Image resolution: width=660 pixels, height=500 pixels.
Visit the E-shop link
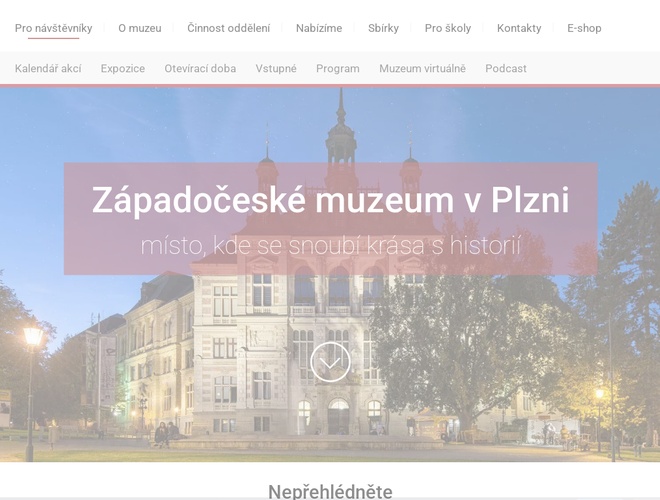[x=584, y=28]
